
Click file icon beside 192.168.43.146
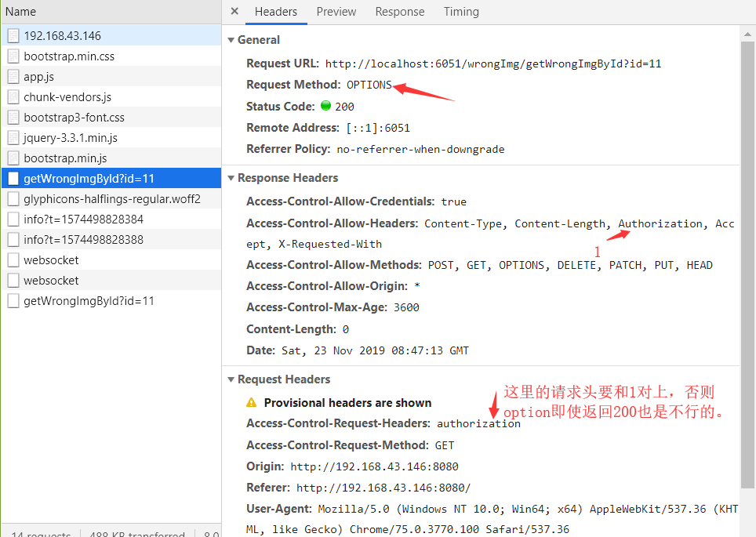click(13, 36)
